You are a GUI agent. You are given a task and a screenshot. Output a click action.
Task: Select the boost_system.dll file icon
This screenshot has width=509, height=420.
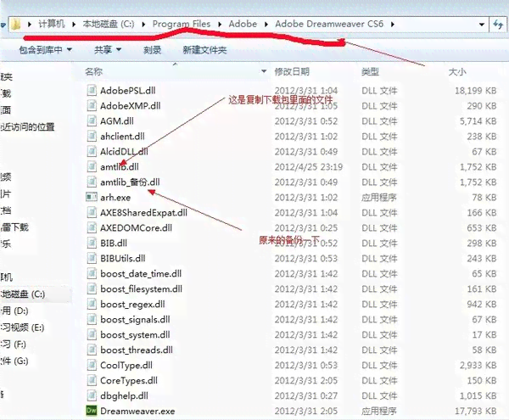click(x=92, y=334)
